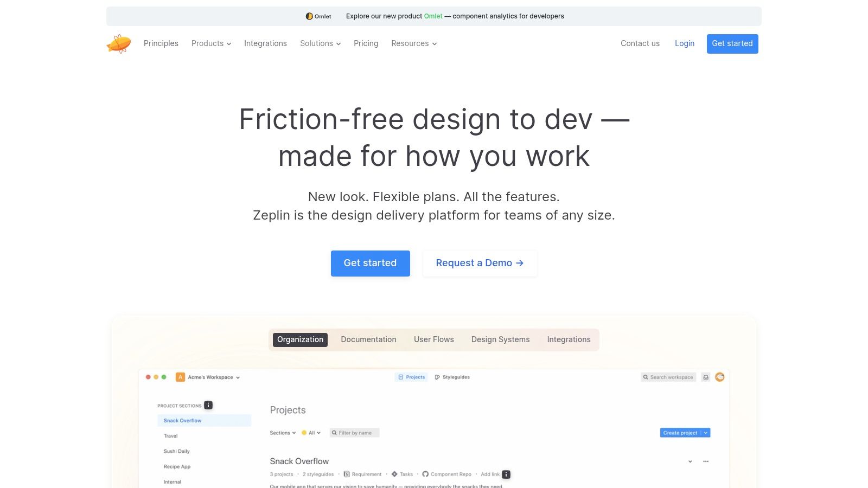Click the GitHub Component Repo icon
Screen dimensions: 868x488
(x=425, y=474)
